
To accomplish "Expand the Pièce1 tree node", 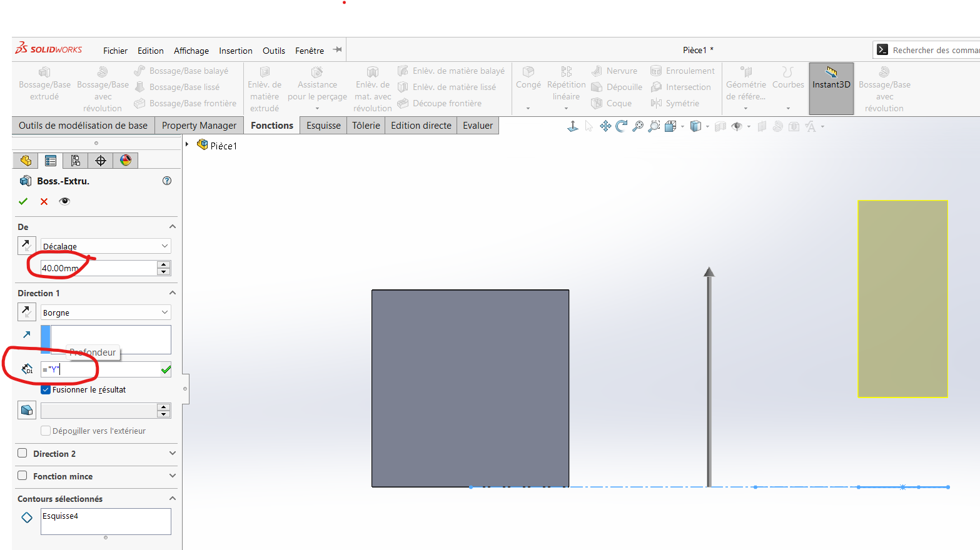I will click(x=187, y=145).
